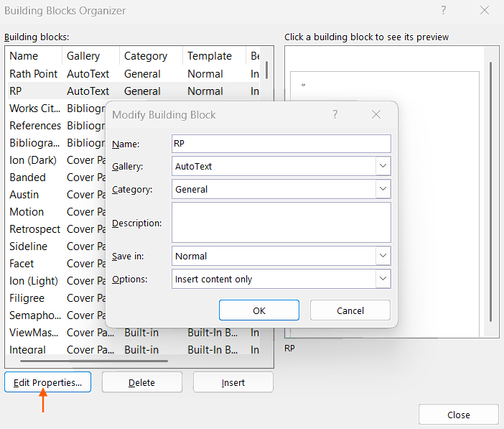
Task: Expand the Category dropdown
Action: point(383,189)
